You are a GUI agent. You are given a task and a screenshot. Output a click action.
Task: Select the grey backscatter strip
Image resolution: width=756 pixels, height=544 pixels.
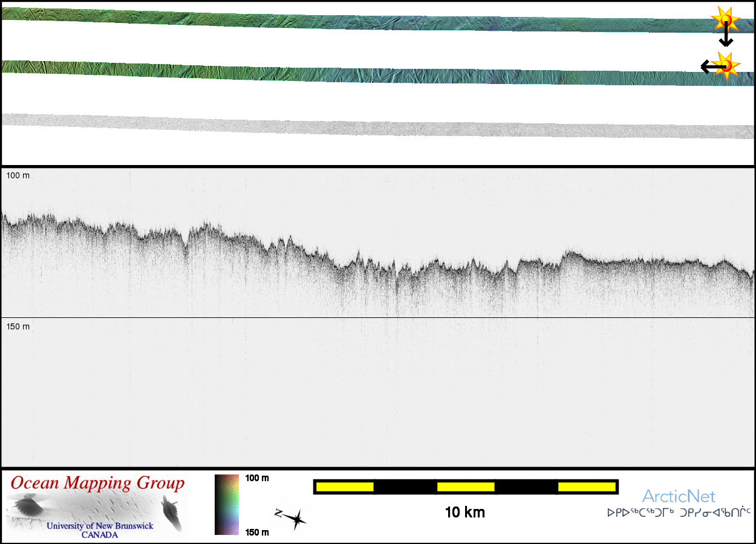pyautogui.click(x=363, y=125)
